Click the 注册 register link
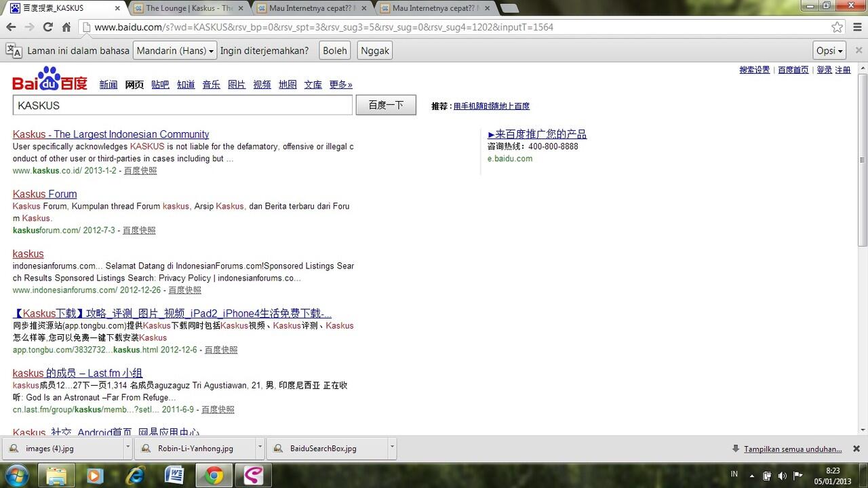The image size is (868, 488). (x=843, y=70)
